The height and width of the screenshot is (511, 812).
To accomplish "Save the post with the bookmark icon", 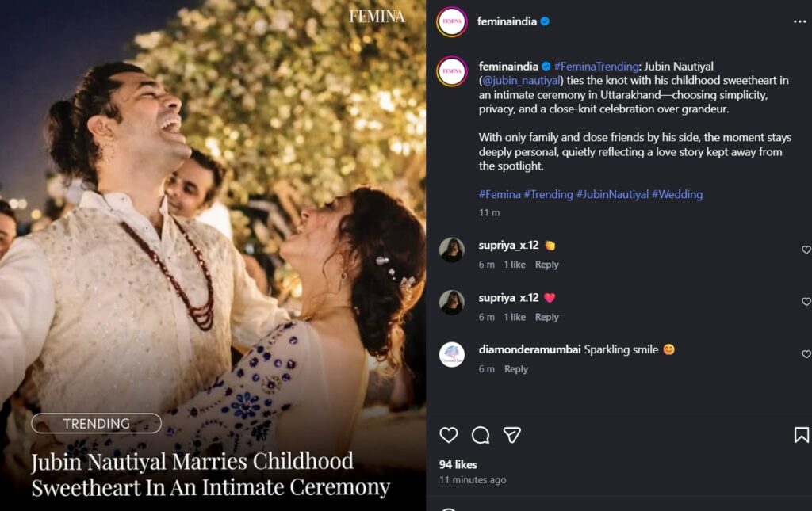I will (x=801, y=435).
